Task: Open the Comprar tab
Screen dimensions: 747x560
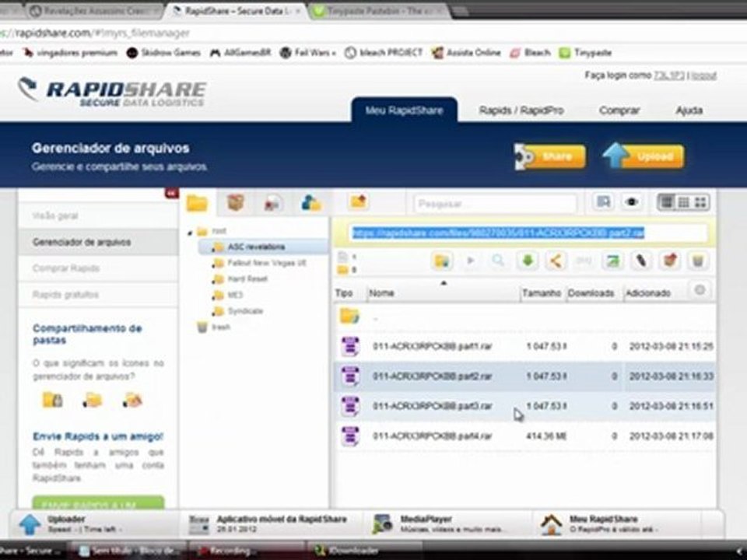Action: tap(619, 110)
